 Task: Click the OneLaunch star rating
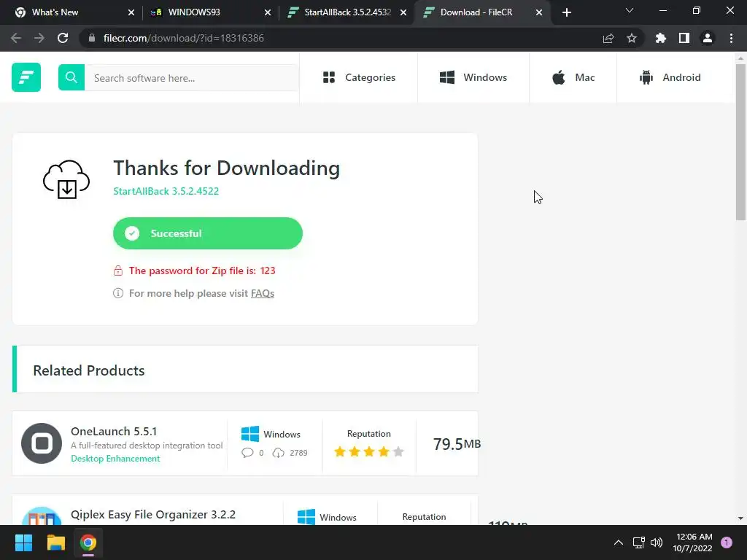point(369,451)
